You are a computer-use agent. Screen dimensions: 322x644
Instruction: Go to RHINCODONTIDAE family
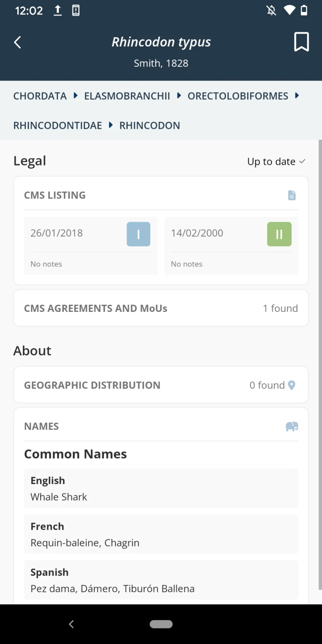click(x=58, y=125)
